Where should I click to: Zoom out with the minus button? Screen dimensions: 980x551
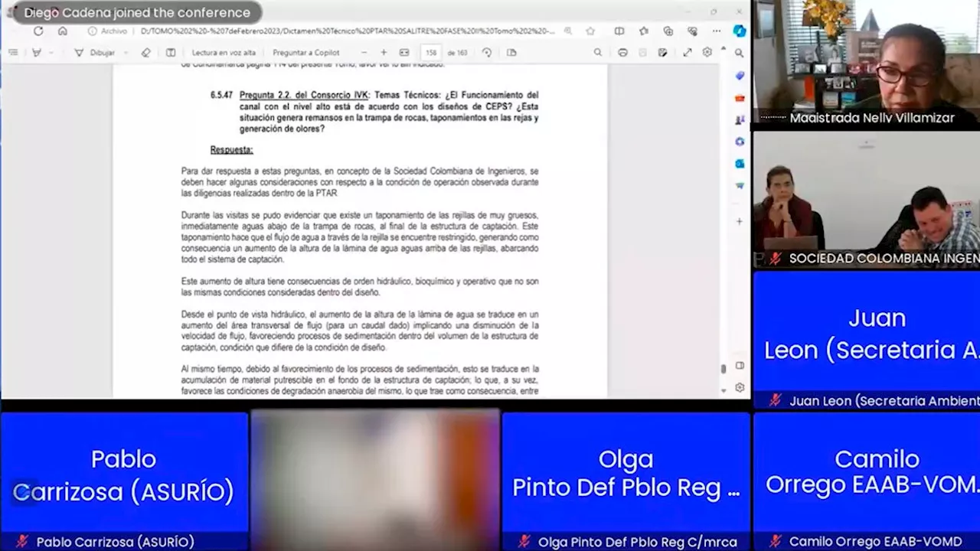(363, 53)
